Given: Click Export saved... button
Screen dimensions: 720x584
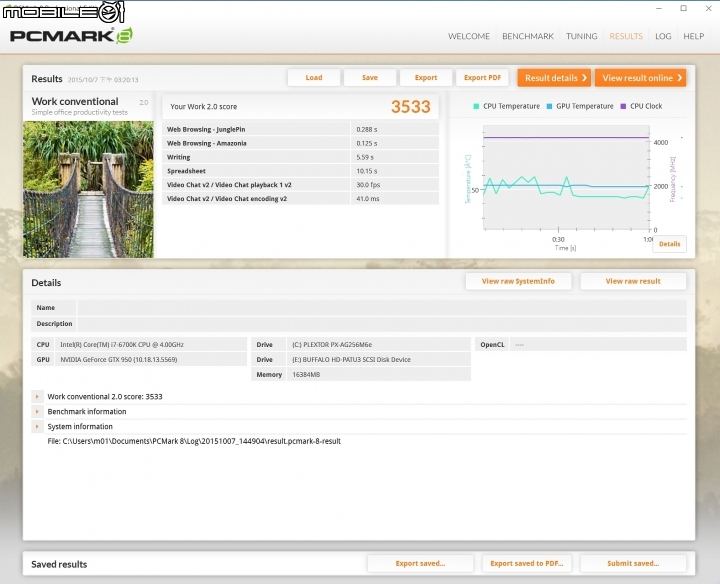Looking at the screenshot, I should coord(420,563).
